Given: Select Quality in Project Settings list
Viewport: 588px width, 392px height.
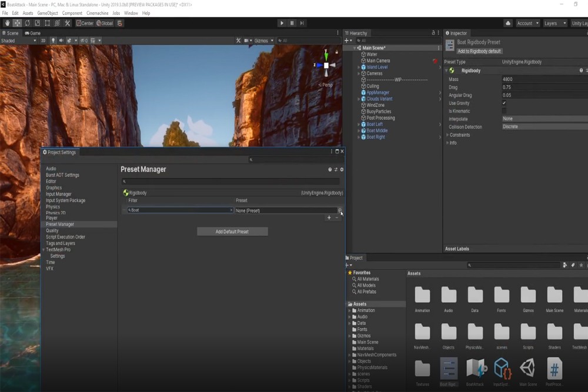Looking at the screenshot, I should click(x=52, y=230).
